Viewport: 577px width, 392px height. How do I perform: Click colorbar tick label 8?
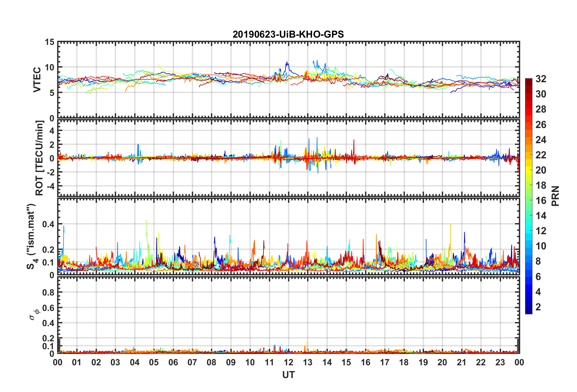538,261
